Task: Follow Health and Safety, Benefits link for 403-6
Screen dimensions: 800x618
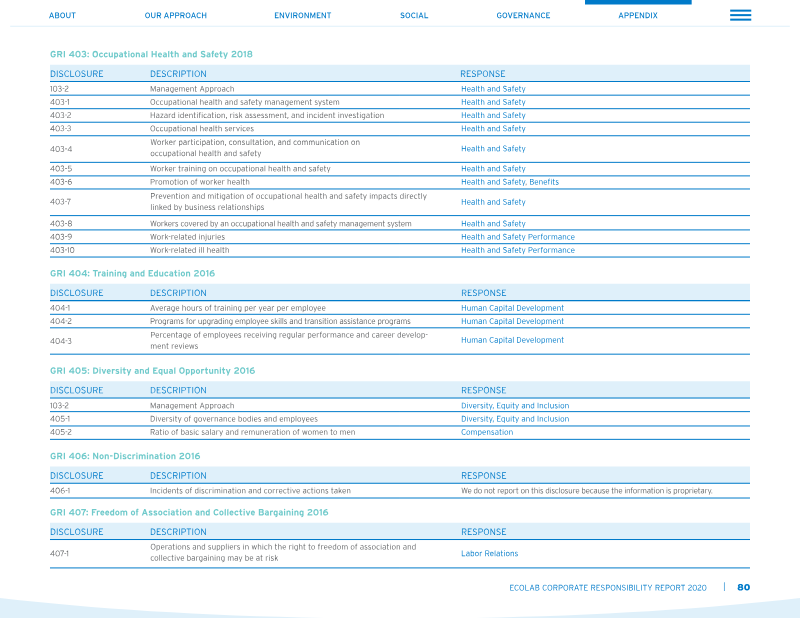Action: pos(510,182)
